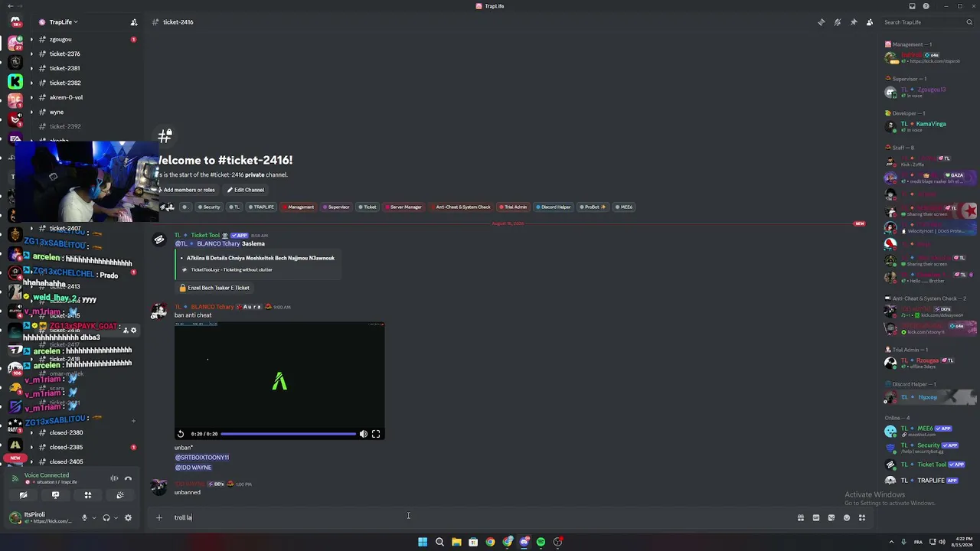Disconnect from voice channel
The width and height of the screenshot is (980, 551).
(x=129, y=478)
